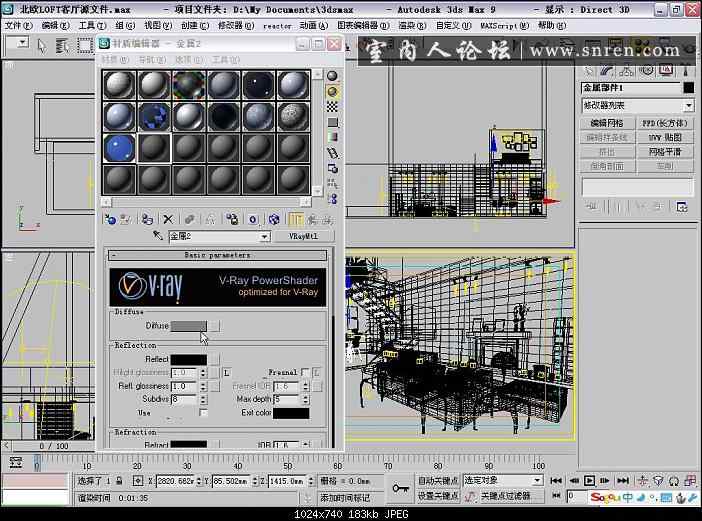Image resolution: width=702 pixels, height=521 pixels.
Task: Adjust X coordinate spinner arrows
Action: (199, 481)
